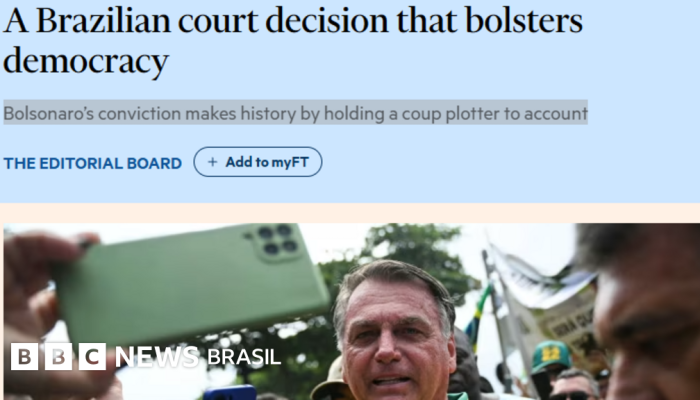700x400 pixels.
Task: Click the word democracy in the headline
Action: point(86,61)
